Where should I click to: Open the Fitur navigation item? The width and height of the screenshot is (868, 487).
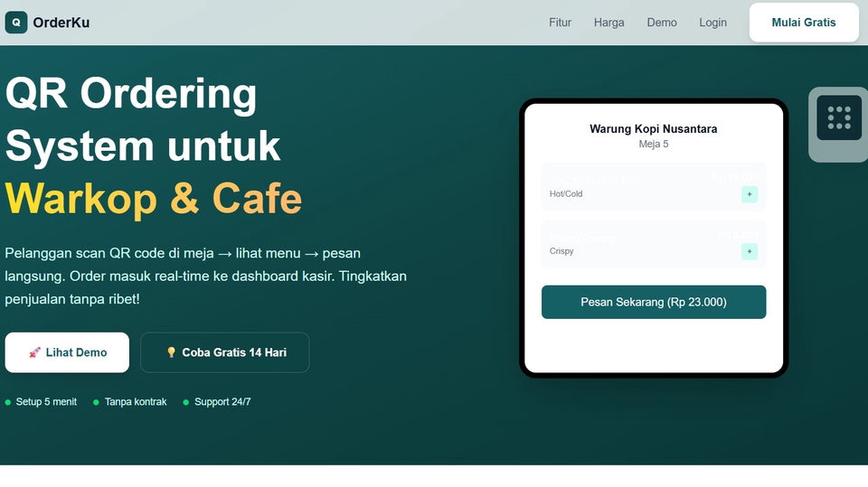pos(560,23)
